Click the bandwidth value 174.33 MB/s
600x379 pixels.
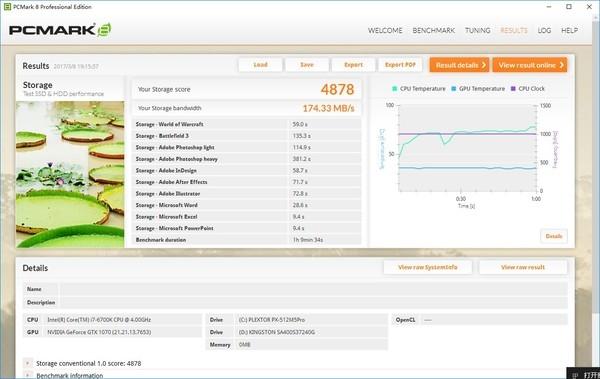coord(328,108)
